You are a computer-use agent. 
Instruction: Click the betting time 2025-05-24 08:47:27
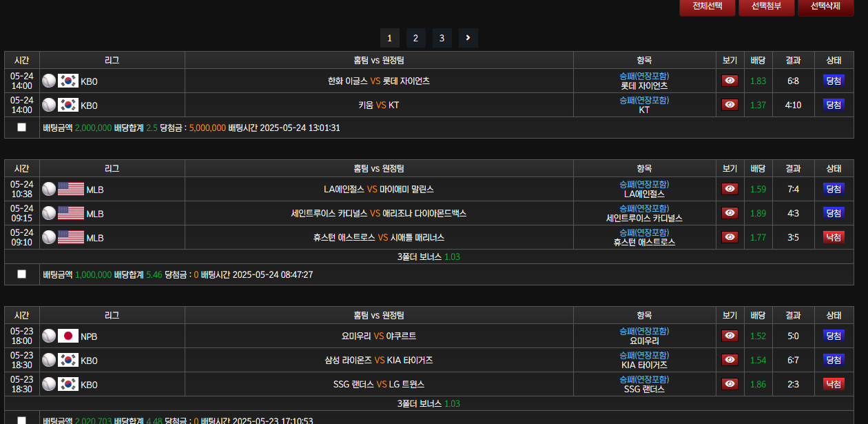[x=273, y=274]
